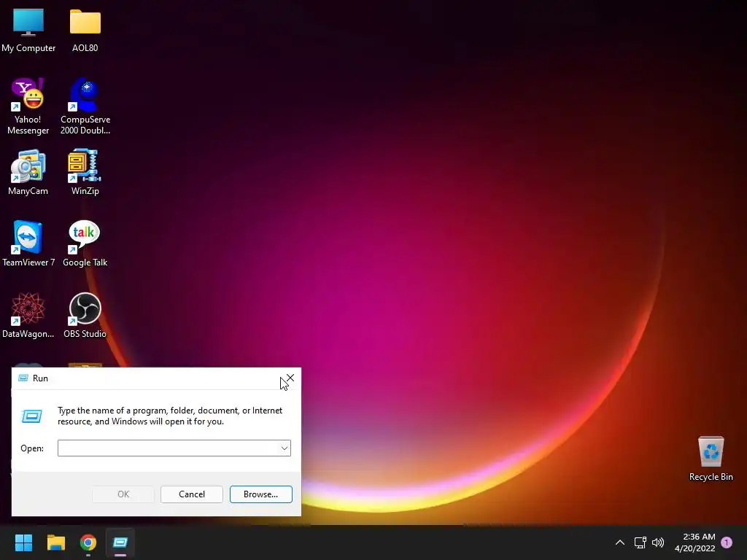Image resolution: width=747 pixels, height=560 pixels.
Task: Select the Recycle Bin icon
Action: [x=711, y=459]
